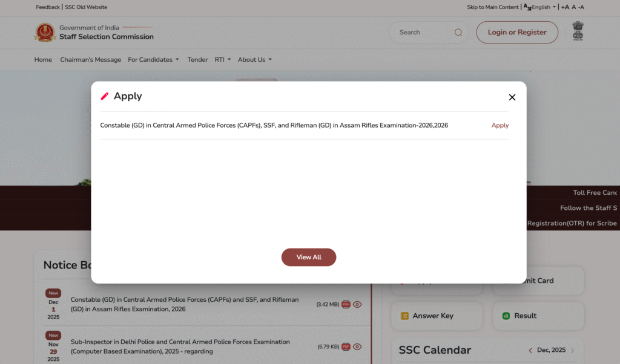620x364 pixels.
Task: Click the PDF icon on the Constable notice
Action: (x=345, y=305)
